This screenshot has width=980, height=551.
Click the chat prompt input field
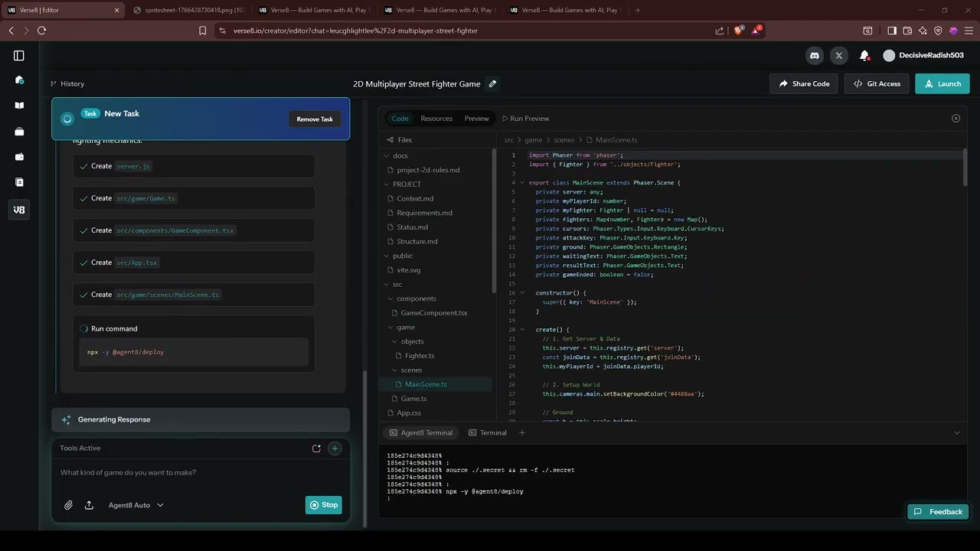coord(201,472)
